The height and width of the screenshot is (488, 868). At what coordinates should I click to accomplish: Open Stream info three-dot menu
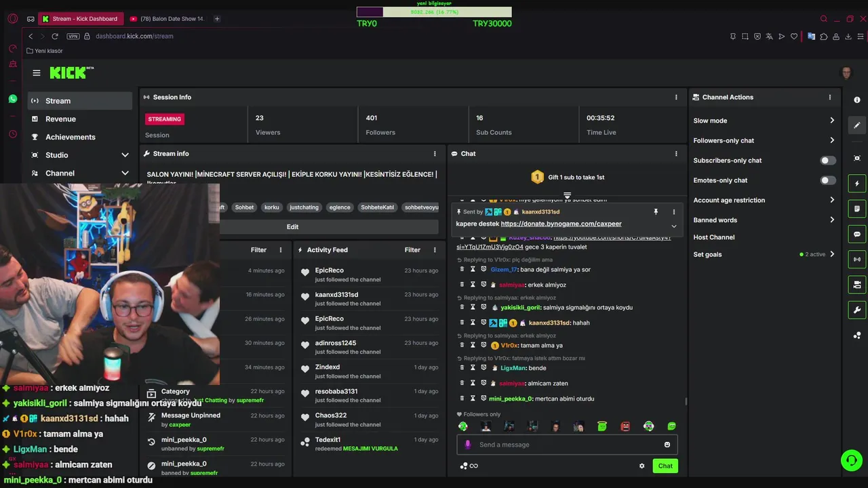[435, 154]
